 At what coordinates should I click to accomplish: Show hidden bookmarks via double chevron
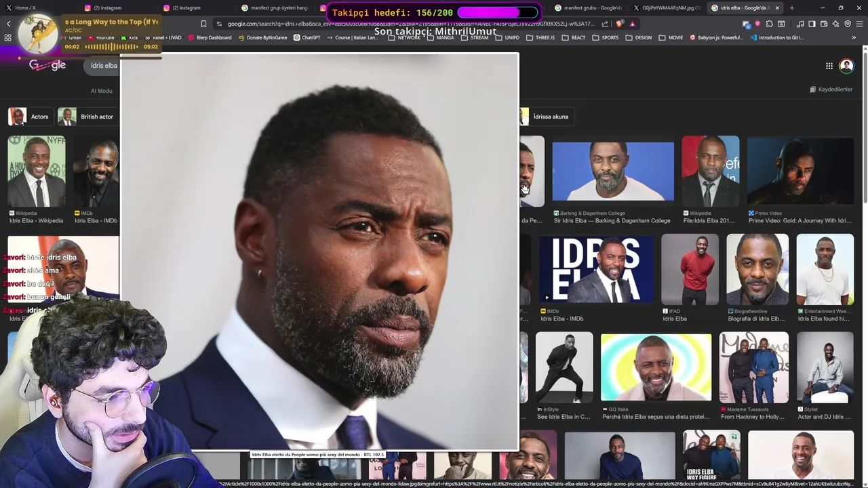pyautogui.click(x=854, y=37)
